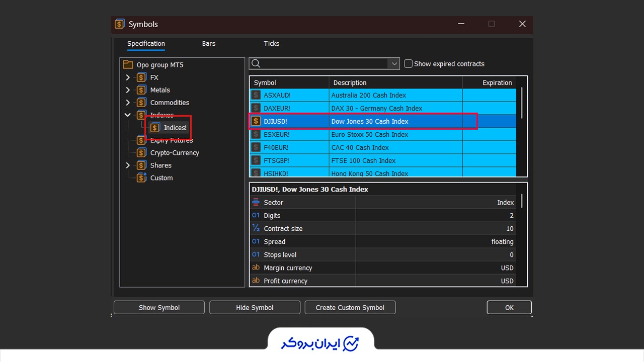
Task: Click Create Custom Symbol button
Action: [x=350, y=307]
